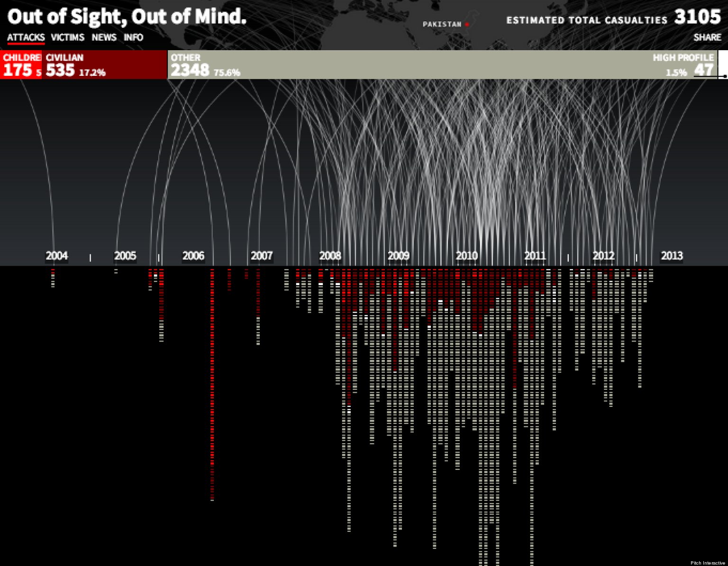
Task: Jump to the 2013 timeline marker
Action: 672,256
